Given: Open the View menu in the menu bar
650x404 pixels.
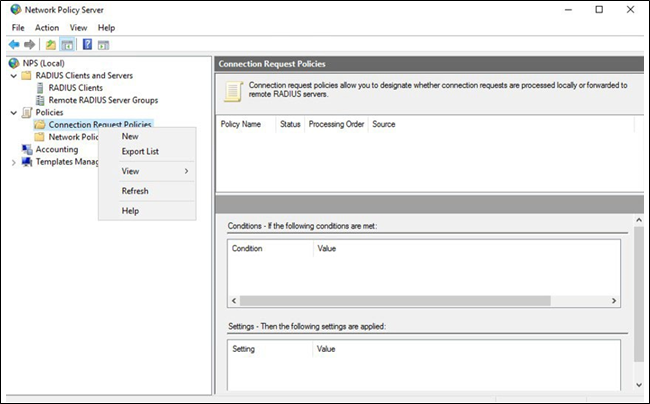Looking at the screenshot, I should click(78, 28).
